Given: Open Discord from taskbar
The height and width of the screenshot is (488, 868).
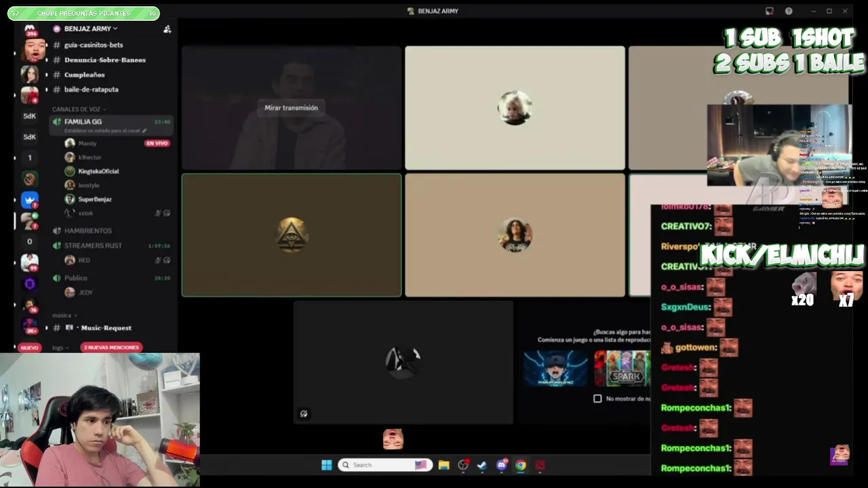Looking at the screenshot, I should [x=502, y=465].
